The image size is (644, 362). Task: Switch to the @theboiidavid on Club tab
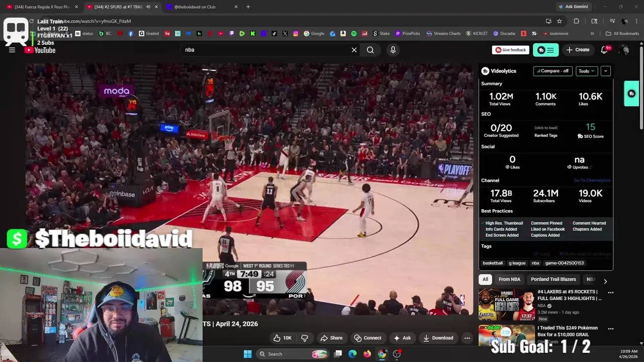point(202,7)
